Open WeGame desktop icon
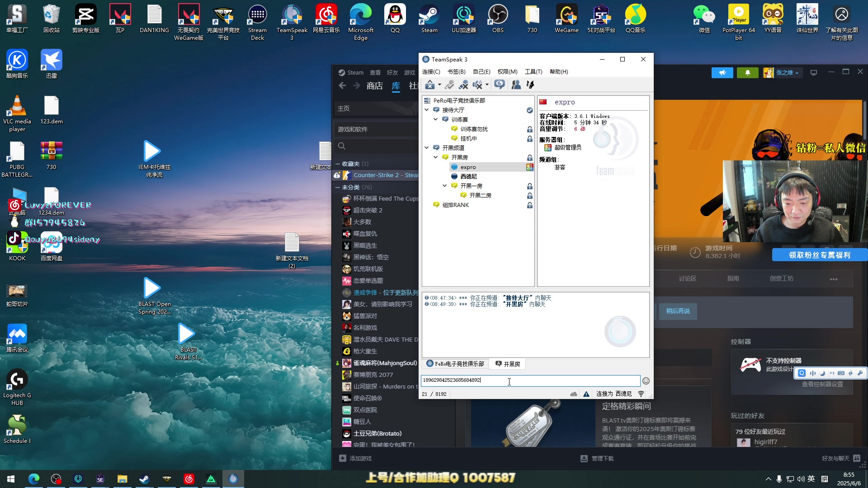Screen dimensions: 868x488 click(566, 19)
